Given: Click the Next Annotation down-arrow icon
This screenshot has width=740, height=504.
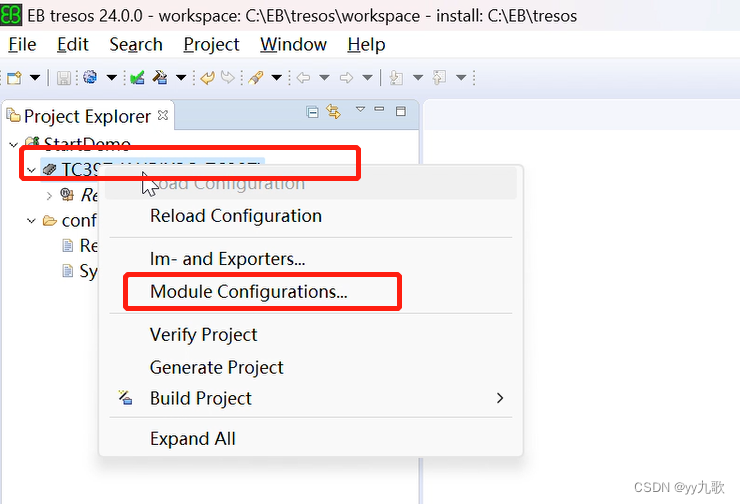Looking at the screenshot, I should coord(396,77).
